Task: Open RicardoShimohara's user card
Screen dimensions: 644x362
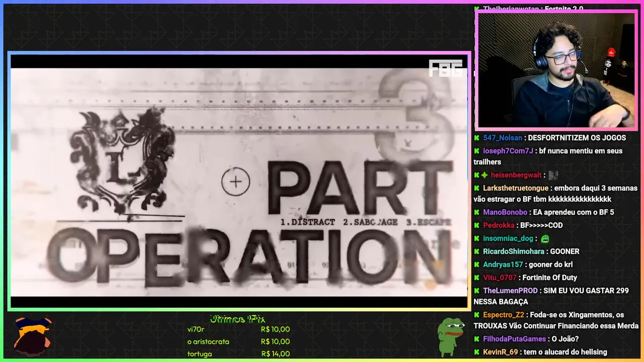Action: (x=514, y=251)
